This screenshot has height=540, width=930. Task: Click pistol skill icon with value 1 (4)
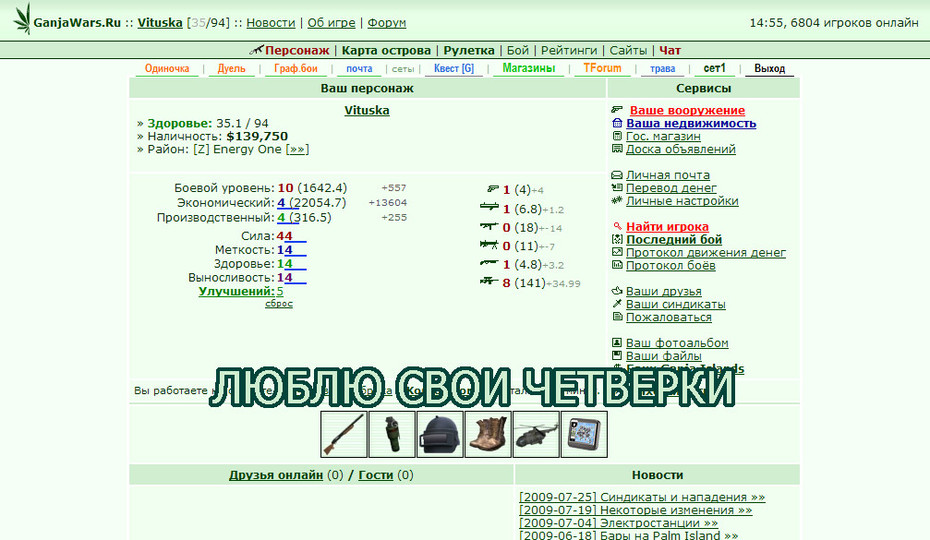pos(492,189)
